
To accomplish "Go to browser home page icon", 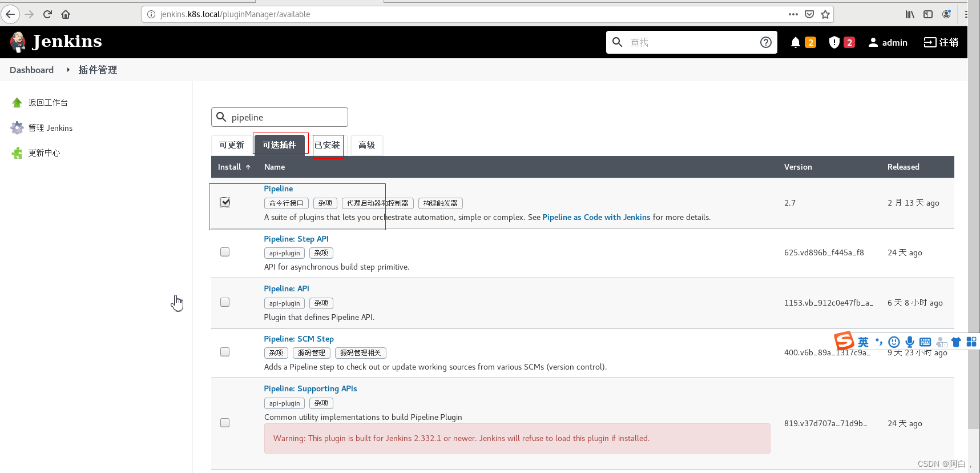I will 66,14.
